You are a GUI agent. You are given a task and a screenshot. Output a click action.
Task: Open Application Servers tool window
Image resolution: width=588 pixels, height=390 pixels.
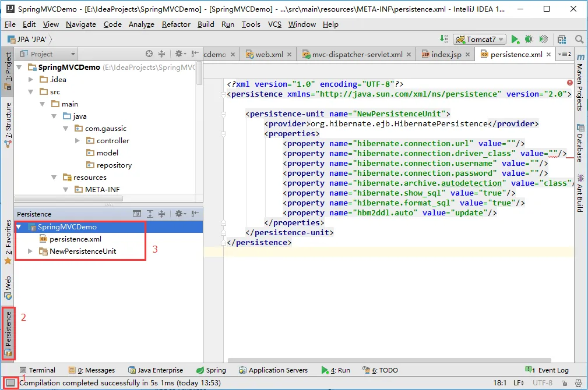point(273,370)
